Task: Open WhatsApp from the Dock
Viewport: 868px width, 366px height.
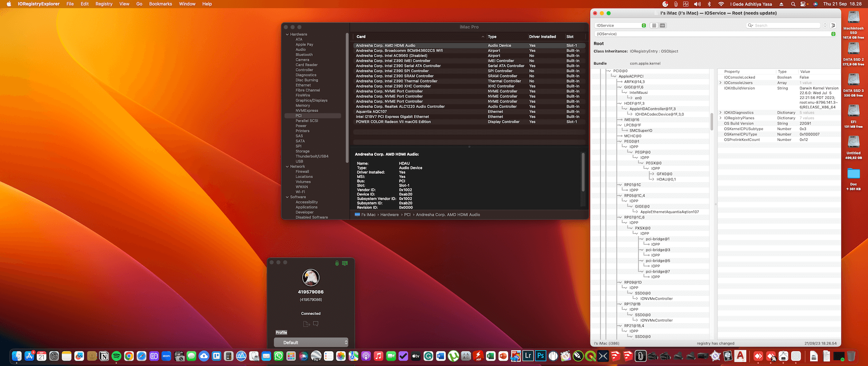Action: (278, 356)
